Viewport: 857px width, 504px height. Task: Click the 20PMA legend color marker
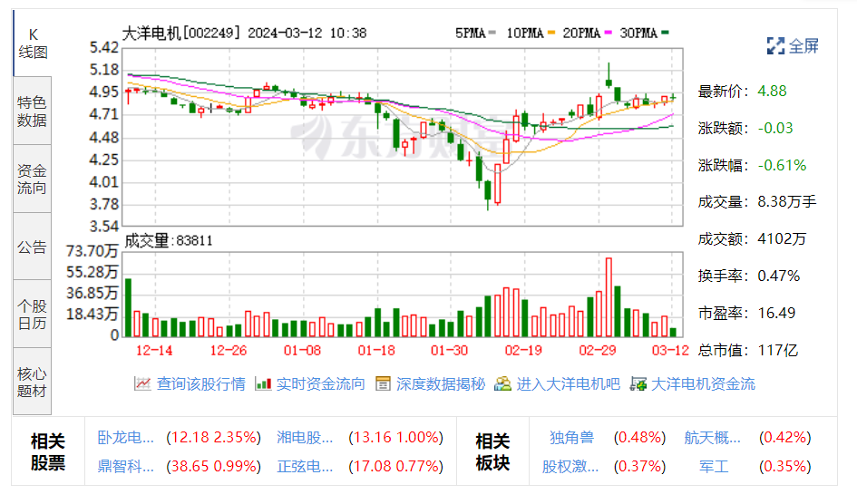609,33
